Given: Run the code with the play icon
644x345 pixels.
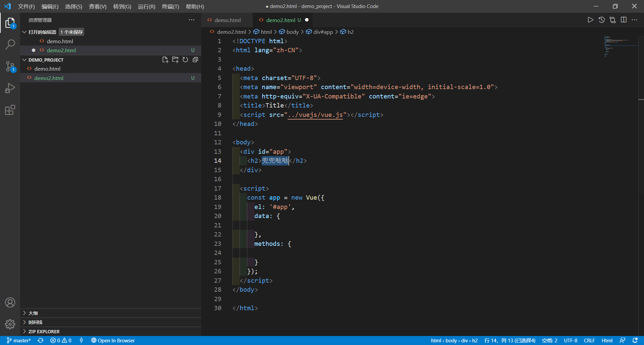Looking at the screenshot, I should tap(590, 20).
